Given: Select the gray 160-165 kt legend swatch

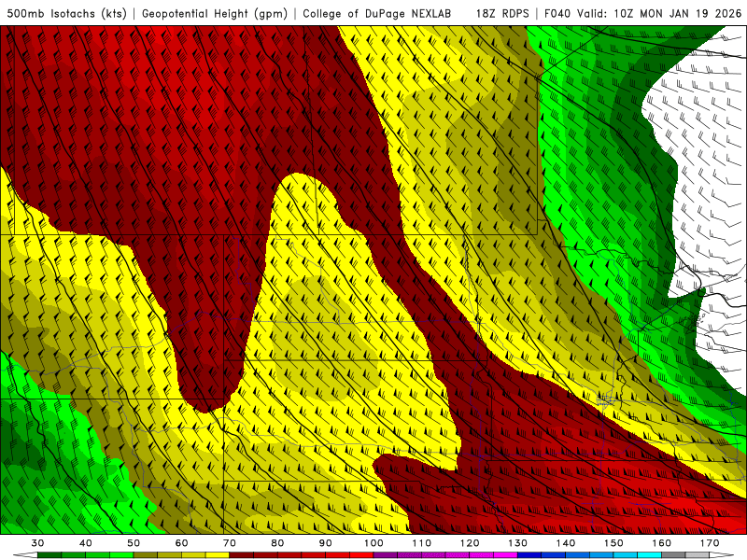Looking at the screenshot, I should click(673, 555).
